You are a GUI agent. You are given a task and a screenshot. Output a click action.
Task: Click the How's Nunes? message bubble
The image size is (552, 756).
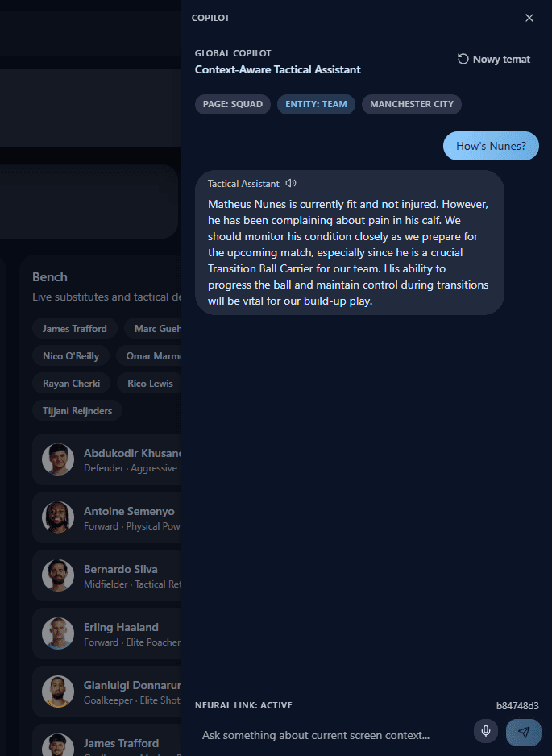click(491, 146)
